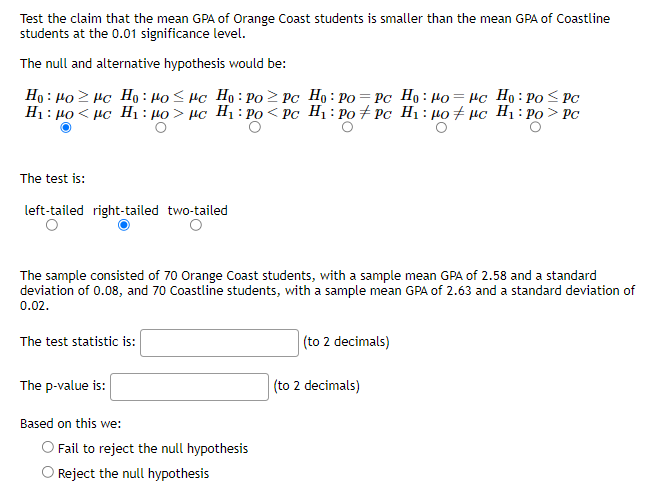Screen dimensions: 671x500
Task: Click the 'right-tailed' label text
Action: [x=126, y=211]
